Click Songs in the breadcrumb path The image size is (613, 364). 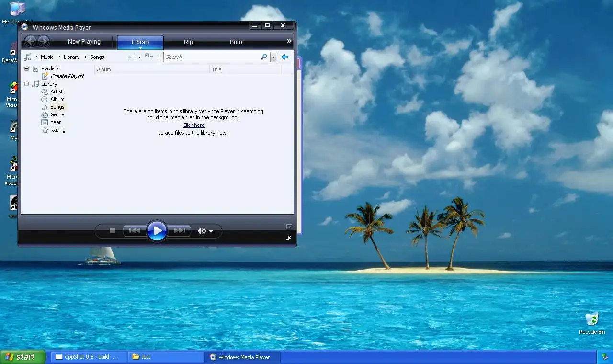(x=97, y=57)
